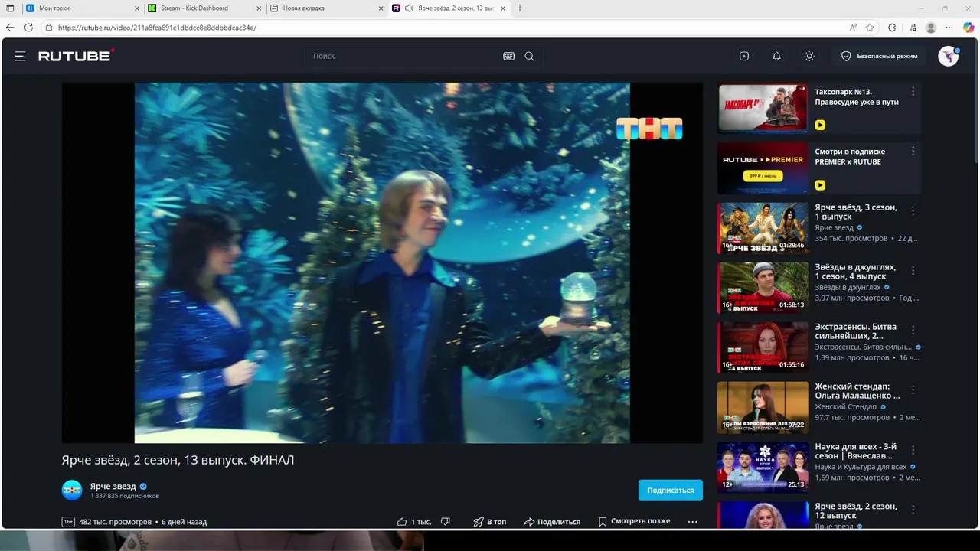The height and width of the screenshot is (551, 980).
Task: Toggle the light/dark theme sun icon
Action: coord(809,56)
